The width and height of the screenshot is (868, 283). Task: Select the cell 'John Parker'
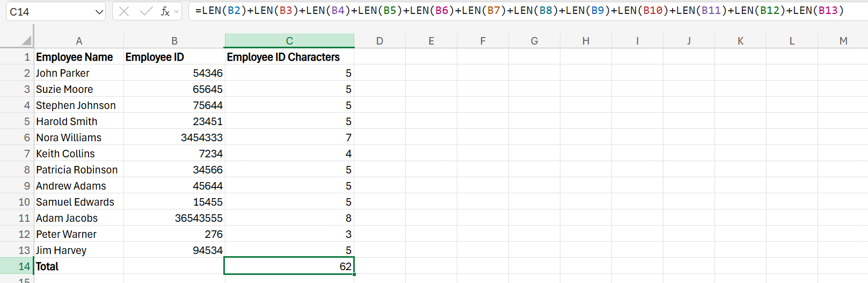tap(79, 73)
